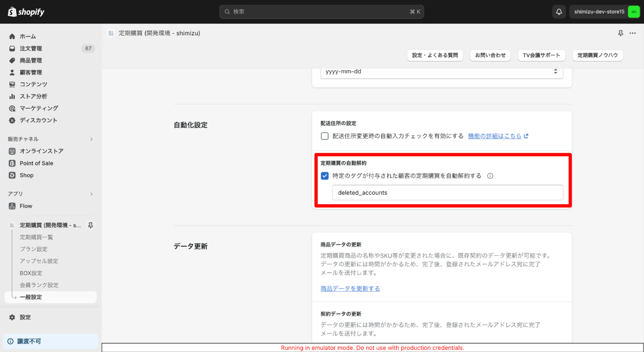This screenshot has height=352, width=644.
Task: Click the 検索 search bar
Action: 321,12
